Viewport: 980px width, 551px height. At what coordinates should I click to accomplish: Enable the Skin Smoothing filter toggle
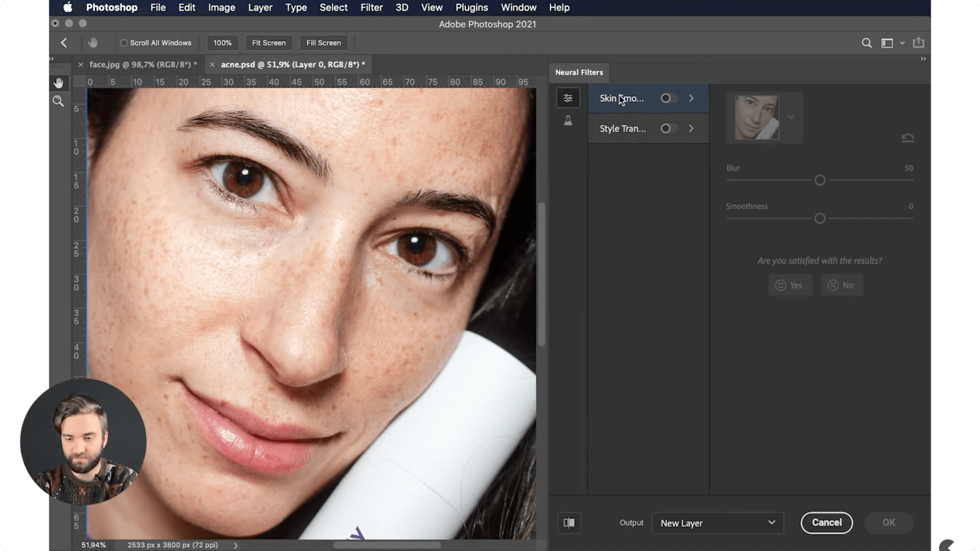tap(669, 98)
